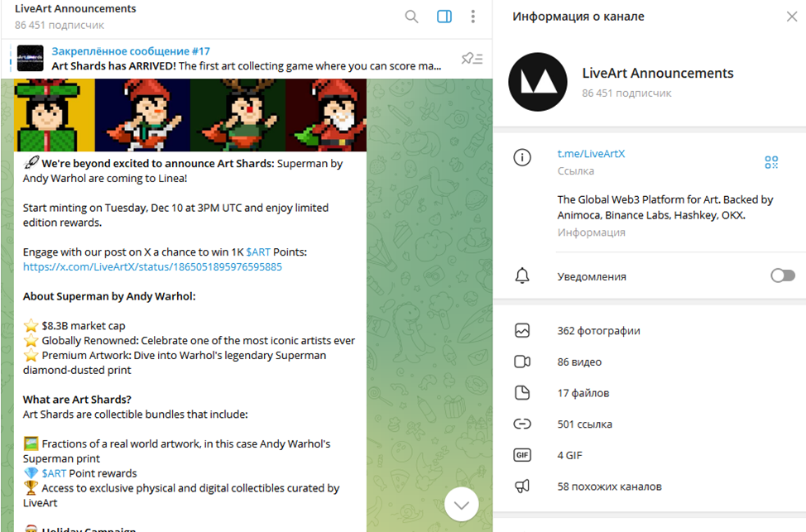Click $ART cashtag in Engage sentence

[x=258, y=252]
